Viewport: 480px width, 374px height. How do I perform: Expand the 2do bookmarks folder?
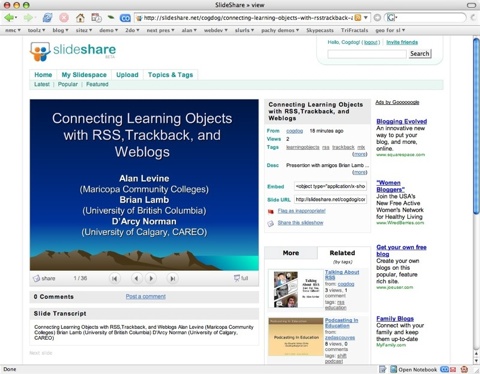[132, 30]
